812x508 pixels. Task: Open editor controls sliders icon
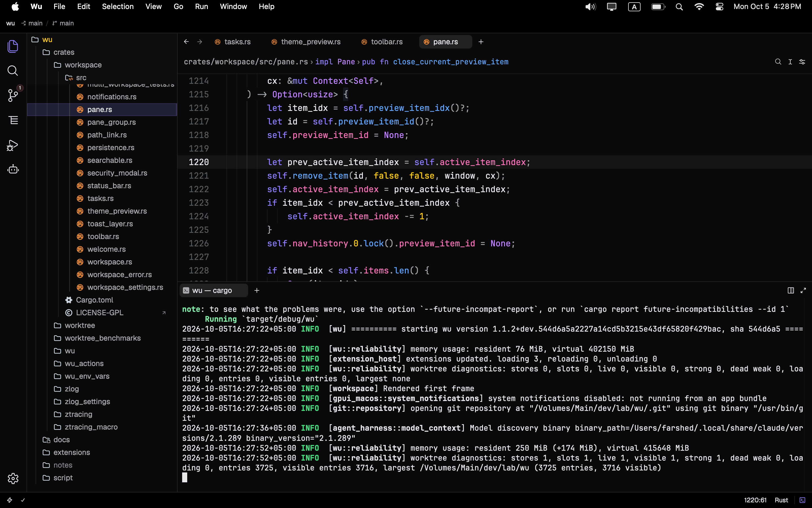[x=802, y=62]
